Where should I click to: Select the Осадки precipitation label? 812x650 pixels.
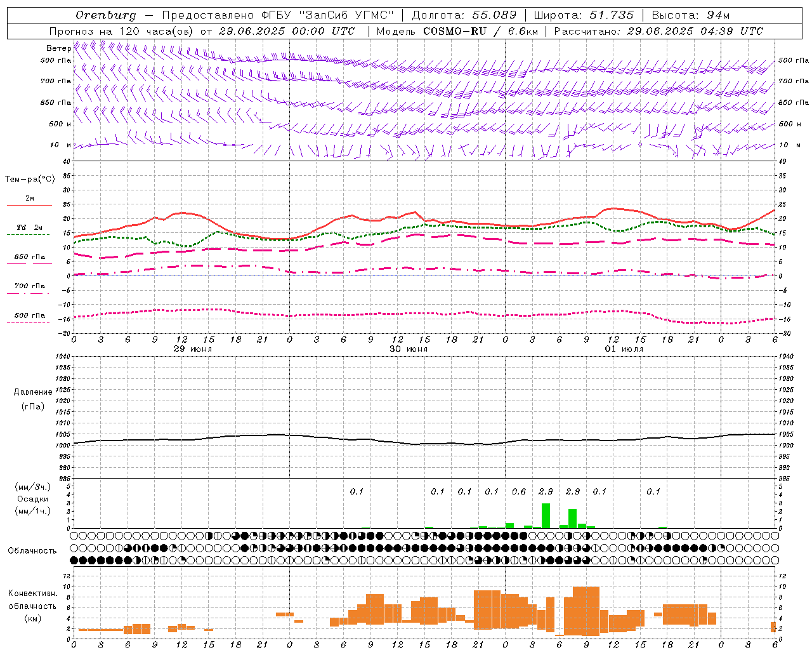click(x=33, y=499)
